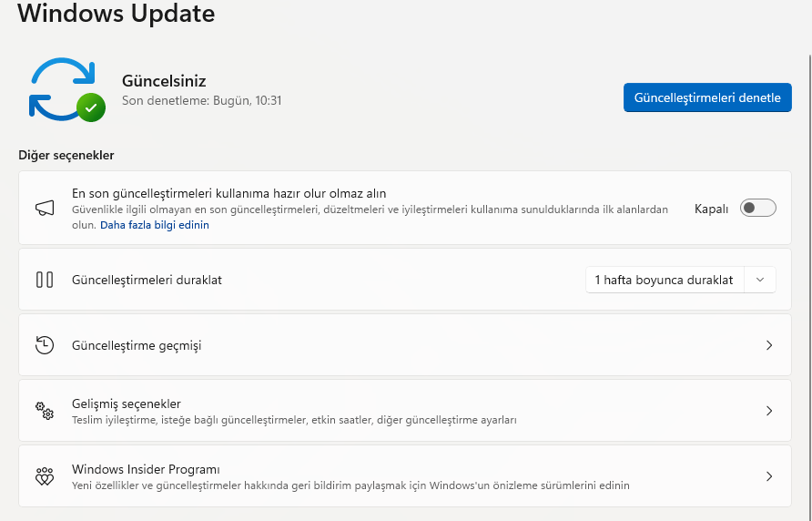This screenshot has height=521, width=812.
Task: Open the Güncelleştirme geçmişi entry
Action: point(137,346)
